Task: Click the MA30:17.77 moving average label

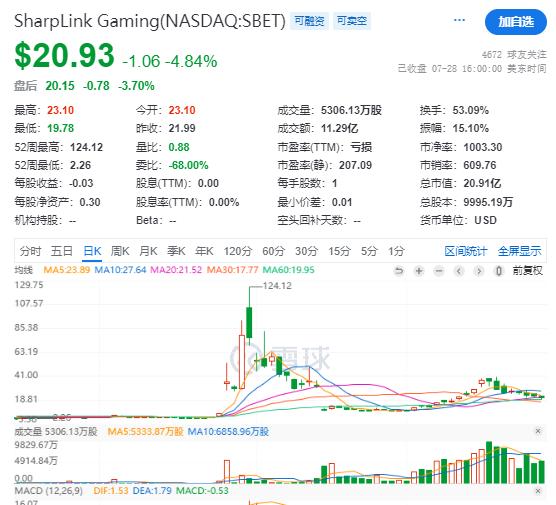Action: click(x=232, y=270)
